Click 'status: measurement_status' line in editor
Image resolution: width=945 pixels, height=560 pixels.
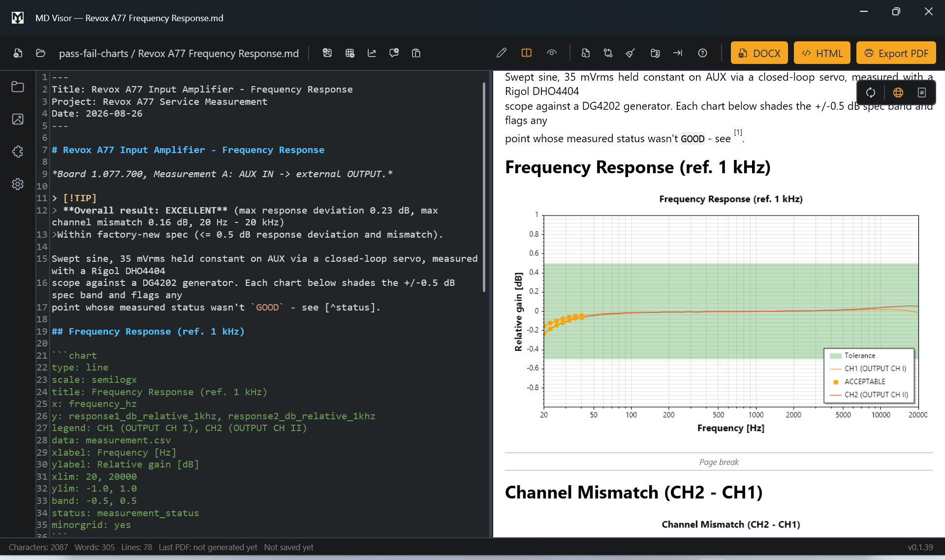click(x=126, y=513)
